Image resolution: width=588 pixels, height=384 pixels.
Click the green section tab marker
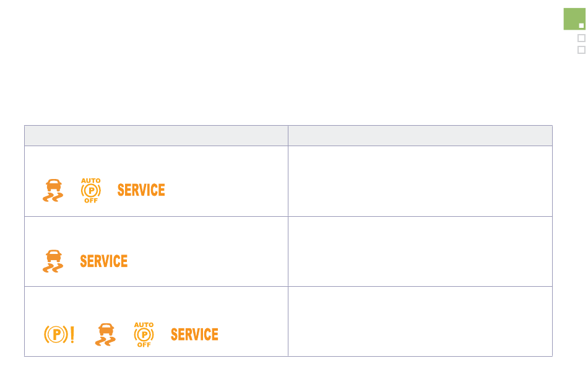tap(574, 19)
